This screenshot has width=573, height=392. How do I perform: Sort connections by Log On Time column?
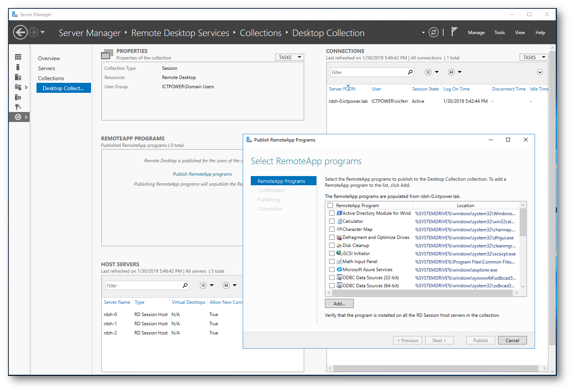457,89
